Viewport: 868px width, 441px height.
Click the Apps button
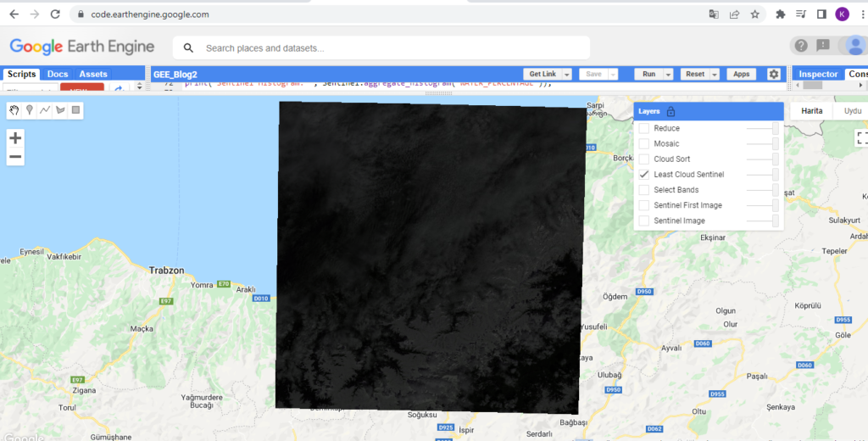741,75
